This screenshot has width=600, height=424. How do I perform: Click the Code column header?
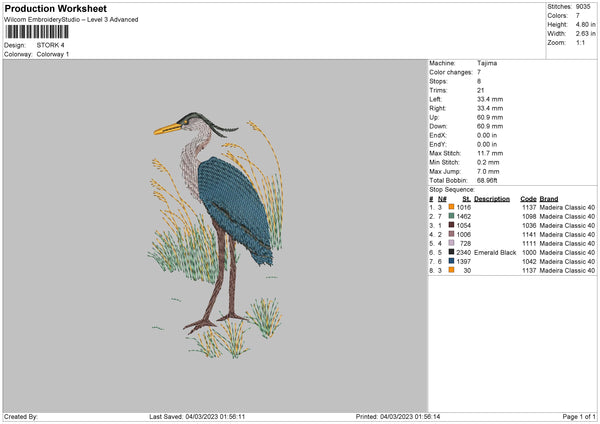[528, 198]
